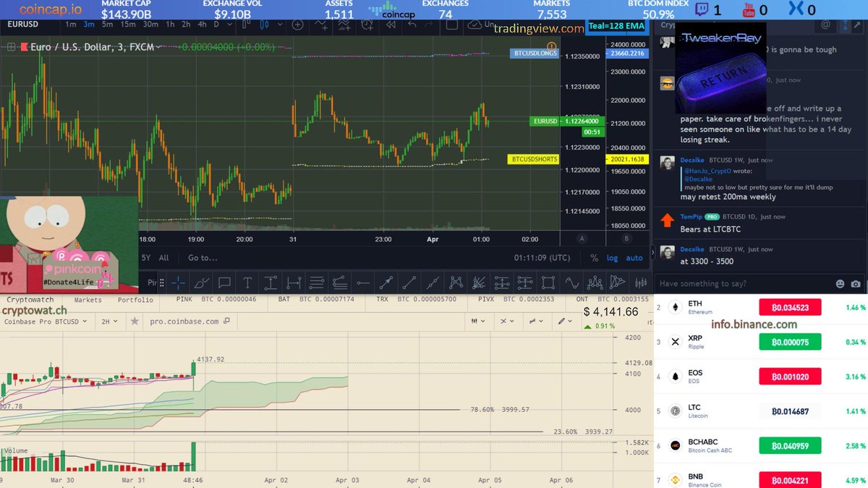The image size is (868, 488).
Task: Collapse the right chat panel arrow
Action: (652, 253)
